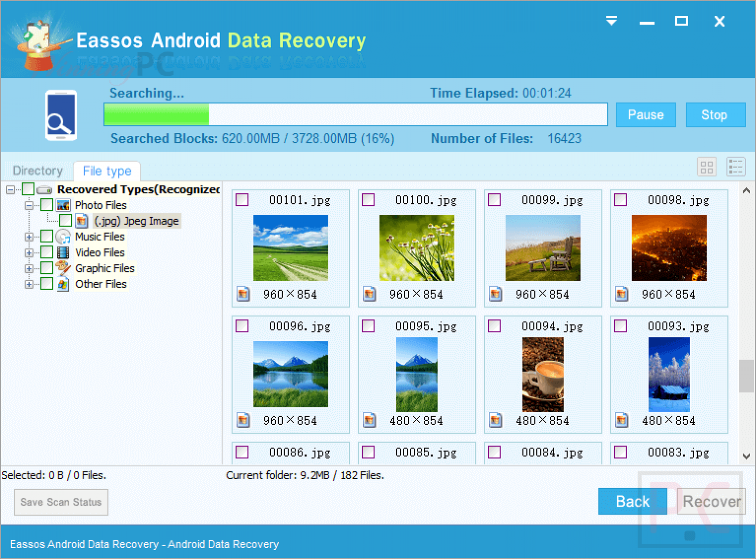Select the 00093.jpg snowy cabin thumbnail
Screen dimensions: 756x559
tap(669, 374)
